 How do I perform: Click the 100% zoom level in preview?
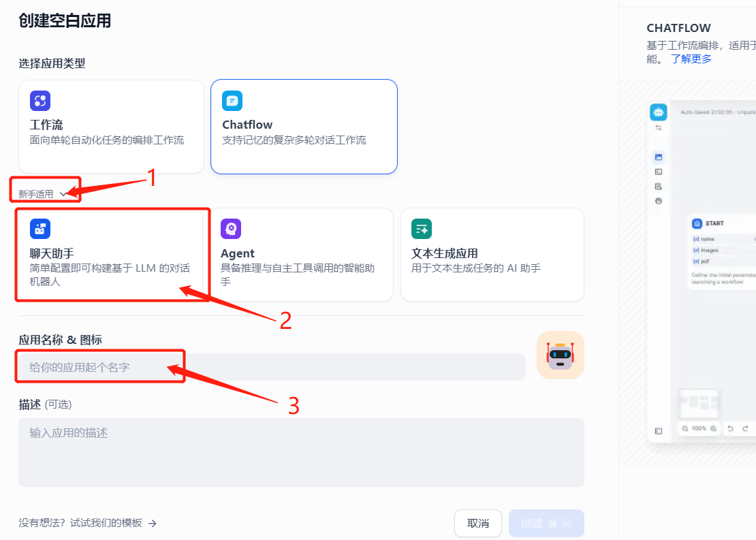click(x=699, y=428)
